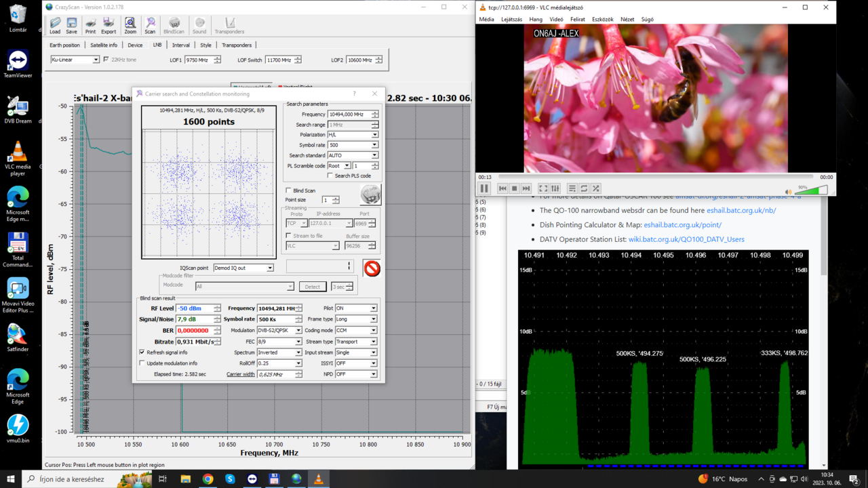868x488 pixels.
Task: Enable Search PLS code checkbox
Action: 330,176
